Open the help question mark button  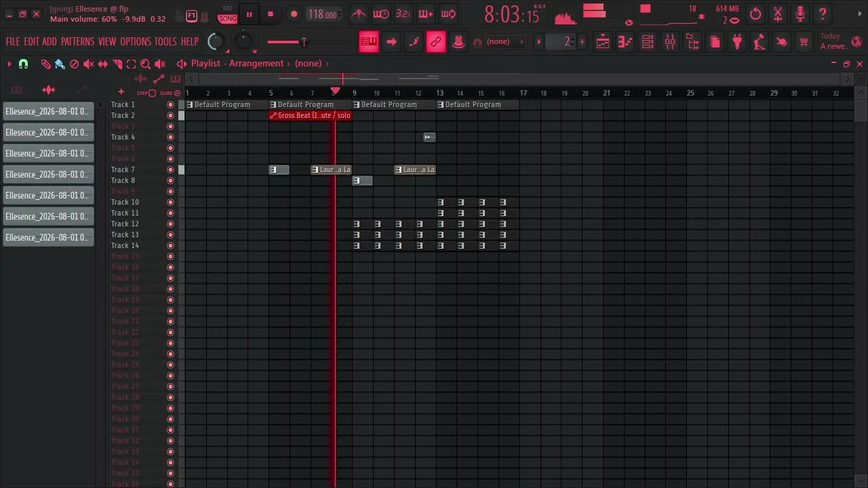point(823,14)
